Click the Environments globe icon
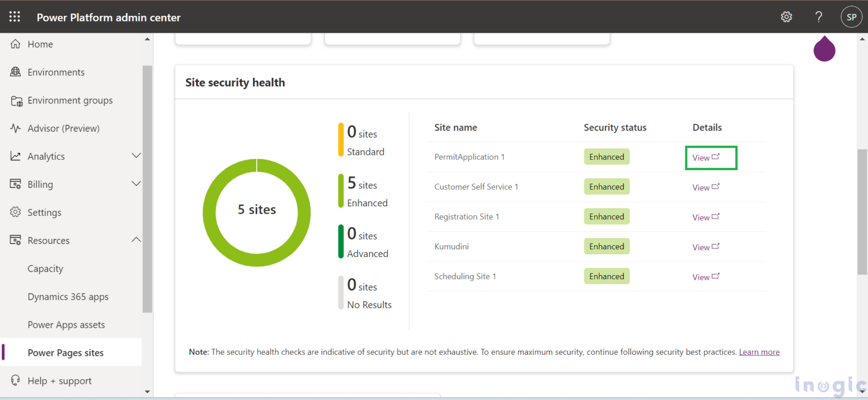 pyautogui.click(x=16, y=72)
